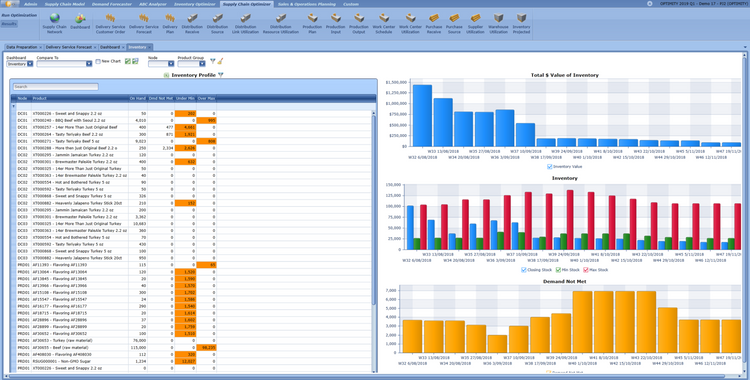The height and width of the screenshot is (380, 750).
Task: Open the Warehouse Utilization report
Action: click(x=498, y=23)
